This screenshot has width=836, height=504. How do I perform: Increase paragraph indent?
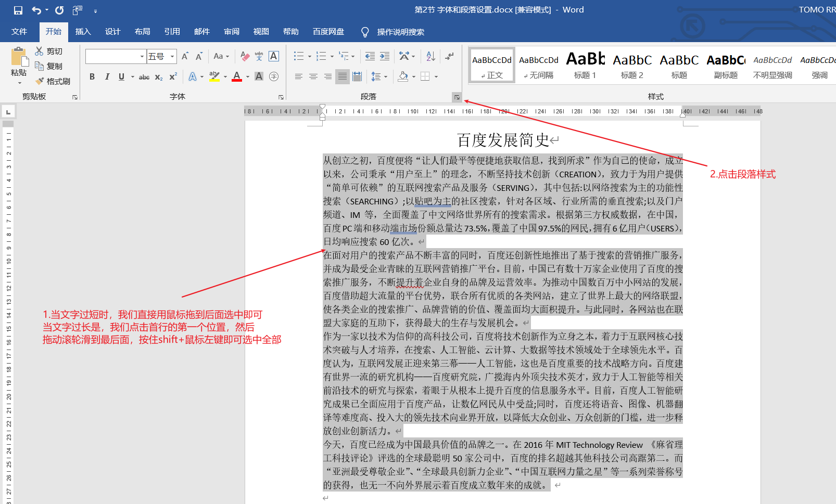point(385,56)
